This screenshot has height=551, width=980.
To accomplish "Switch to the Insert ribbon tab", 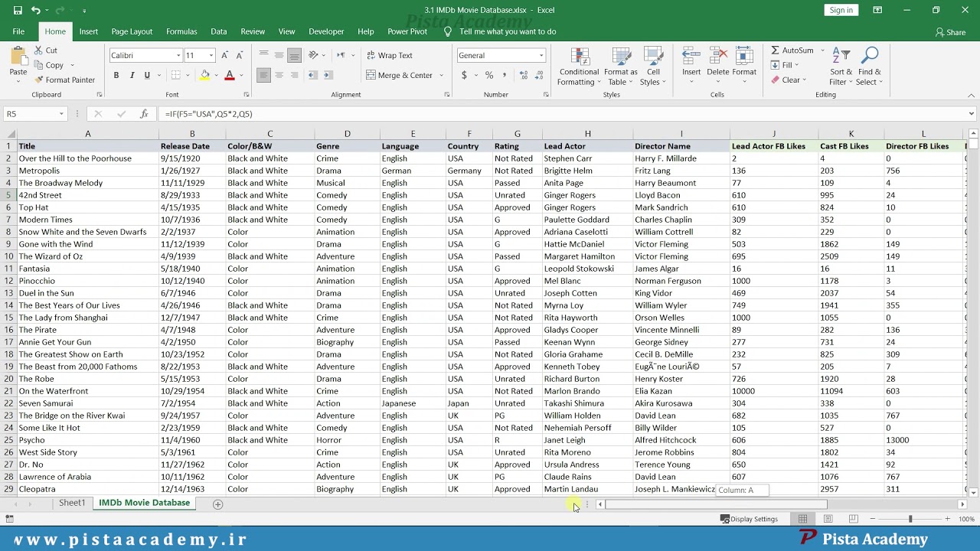I will coord(89,31).
